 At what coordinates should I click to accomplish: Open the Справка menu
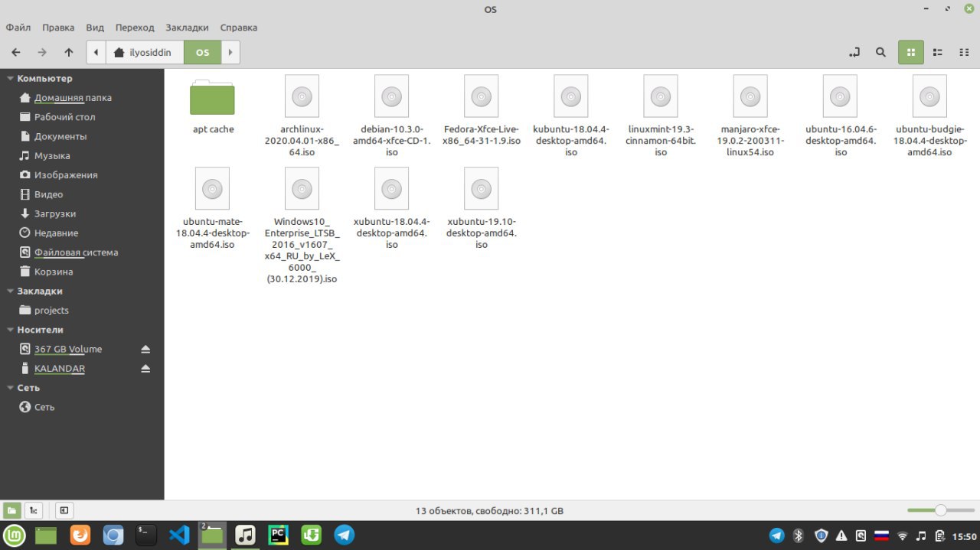click(x=239, y=28)
